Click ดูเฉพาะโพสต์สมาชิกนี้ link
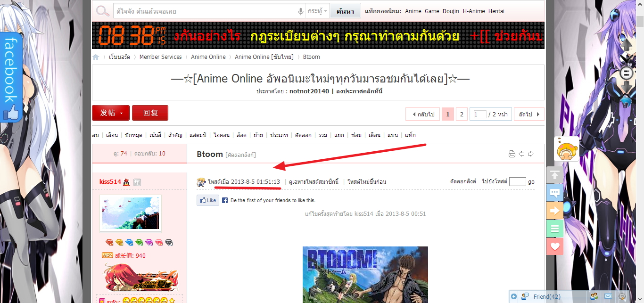Viewport: 644px width, 303px height. (x=314, y=182)
